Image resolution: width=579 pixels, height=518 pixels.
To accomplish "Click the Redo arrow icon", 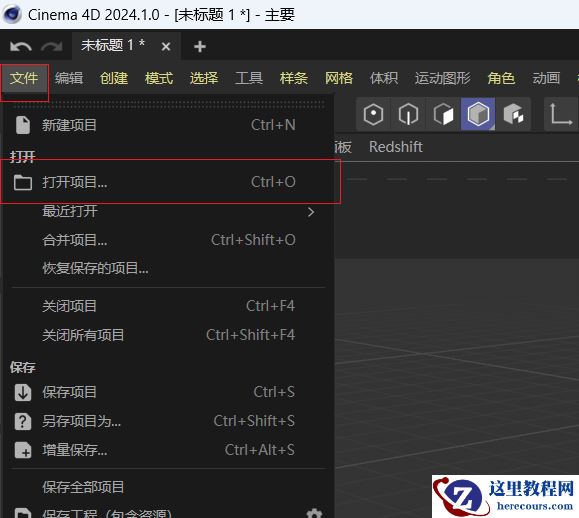I will (52, 47).
